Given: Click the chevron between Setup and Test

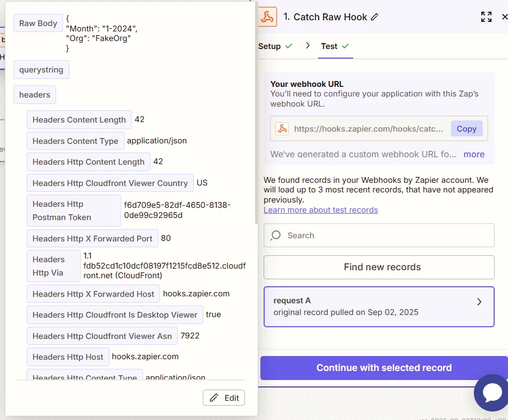Looking at the screenshot, I should (x=308, y=46).
